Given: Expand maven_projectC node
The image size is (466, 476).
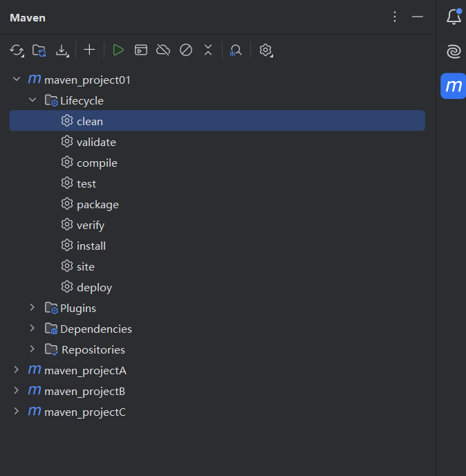Looking at the screenshot, I should coord(17,412).
